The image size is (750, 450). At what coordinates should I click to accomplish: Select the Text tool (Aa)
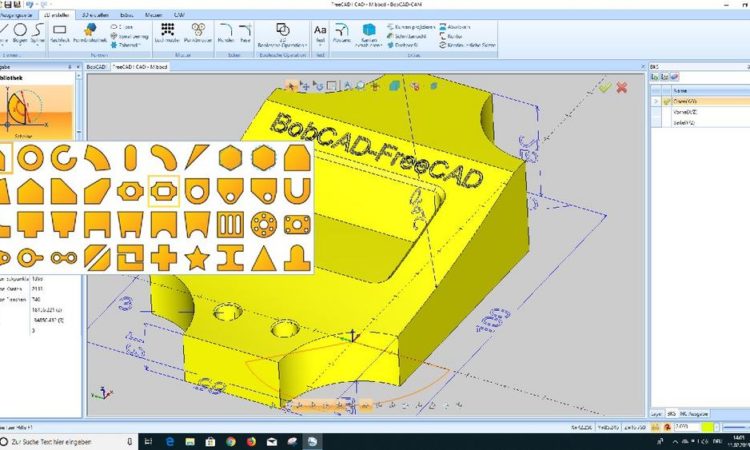(x=320, y=33)
